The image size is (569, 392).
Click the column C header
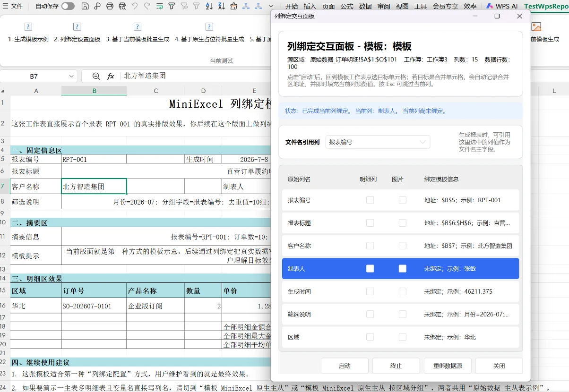coord(156,91)
